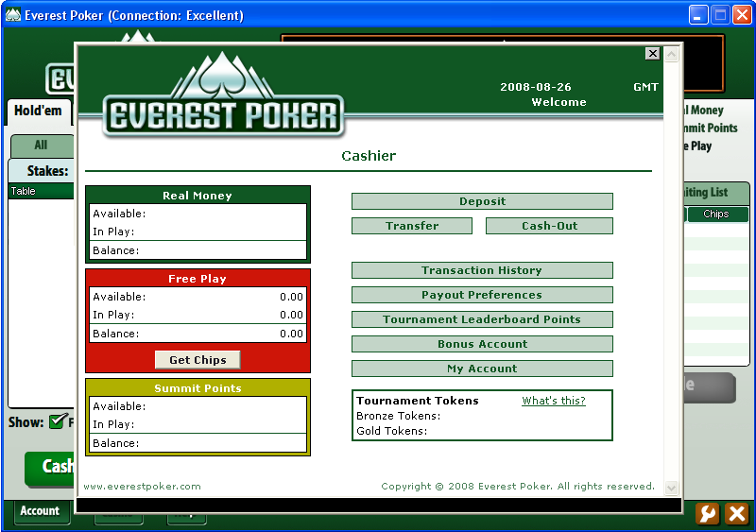Click the Cashier scrollbar up arrow
This screenshot has height=532, width=756.
pos(671,54)
